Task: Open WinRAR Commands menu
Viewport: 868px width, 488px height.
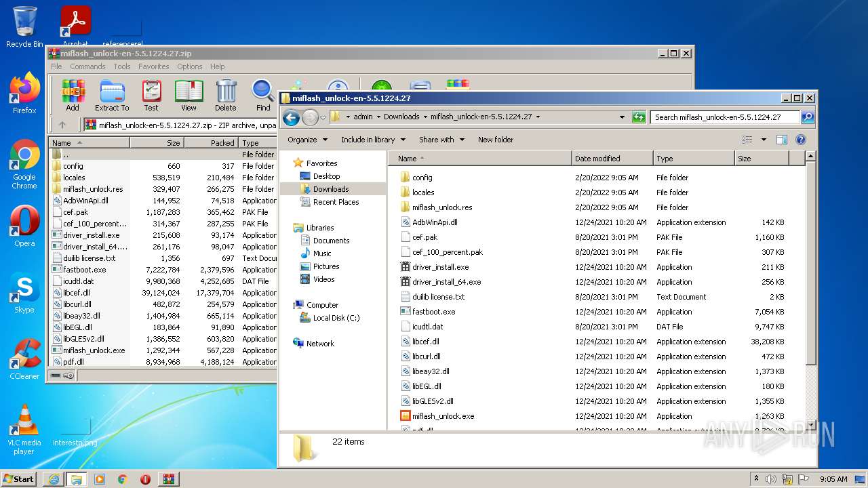Action: (x=87, y=66)
